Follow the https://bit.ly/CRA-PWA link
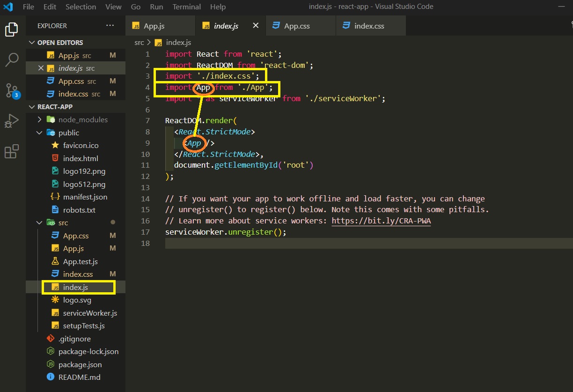 (x=381, y=221)
